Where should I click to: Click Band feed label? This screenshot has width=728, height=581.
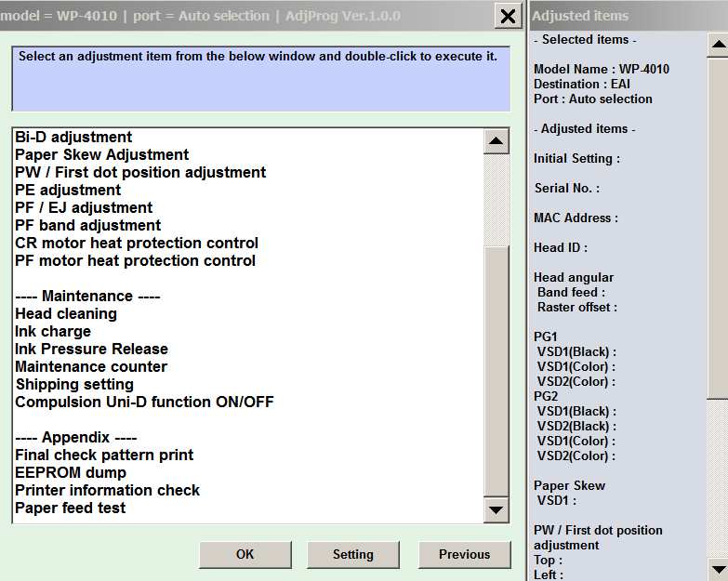tap(572, 292)
